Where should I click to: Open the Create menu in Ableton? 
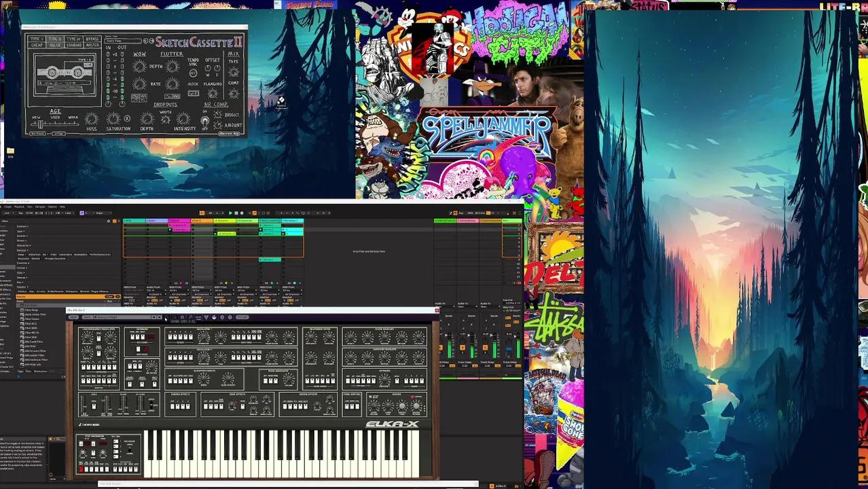[8, 206]
